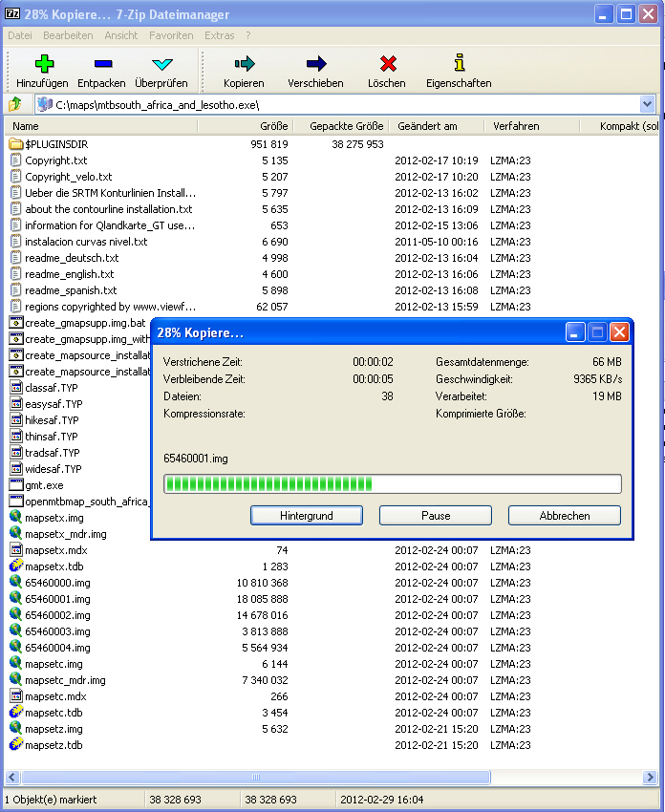665x812 pixels.
Task: Select mapsetx.mdx file name
Action: (56, 550)
